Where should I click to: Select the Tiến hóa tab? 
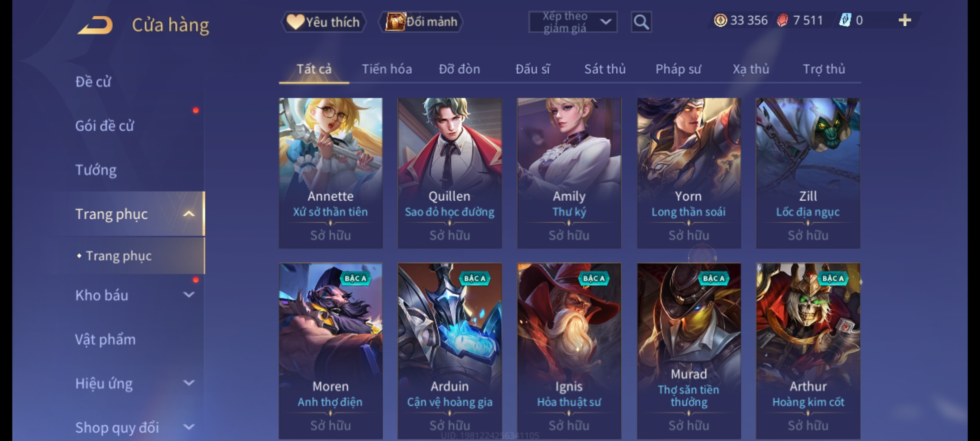point(387,69)
